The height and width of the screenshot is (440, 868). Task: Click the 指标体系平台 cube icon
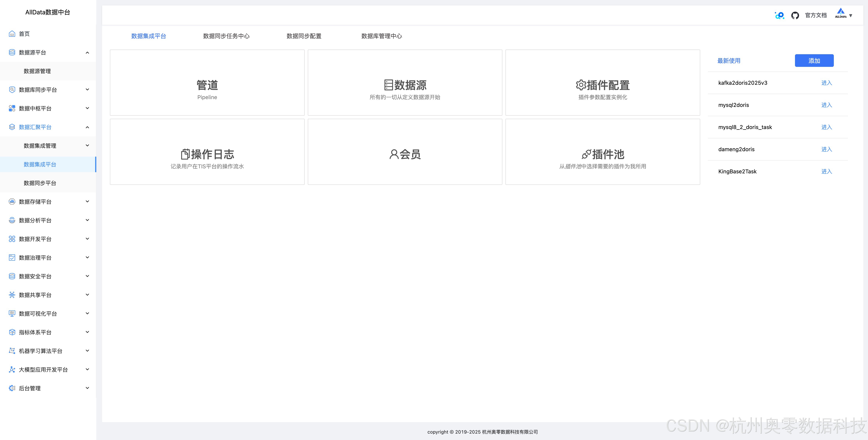[x=12, y=332]
